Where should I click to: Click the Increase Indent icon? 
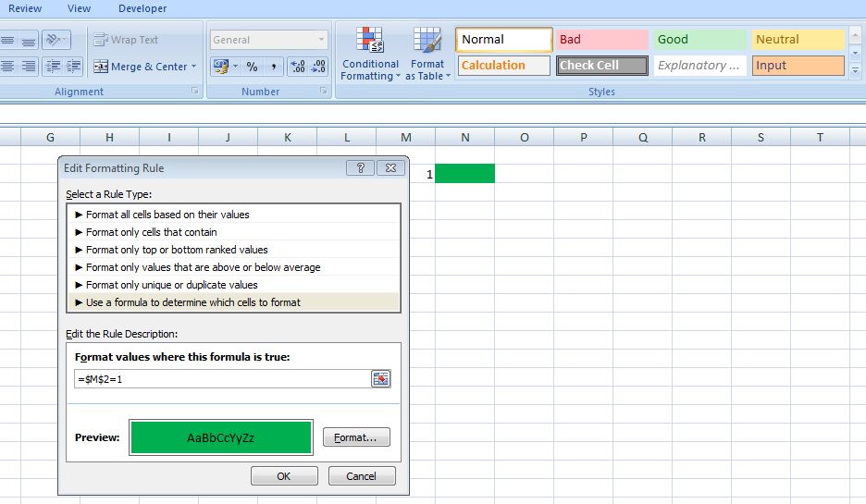(74, 67)
